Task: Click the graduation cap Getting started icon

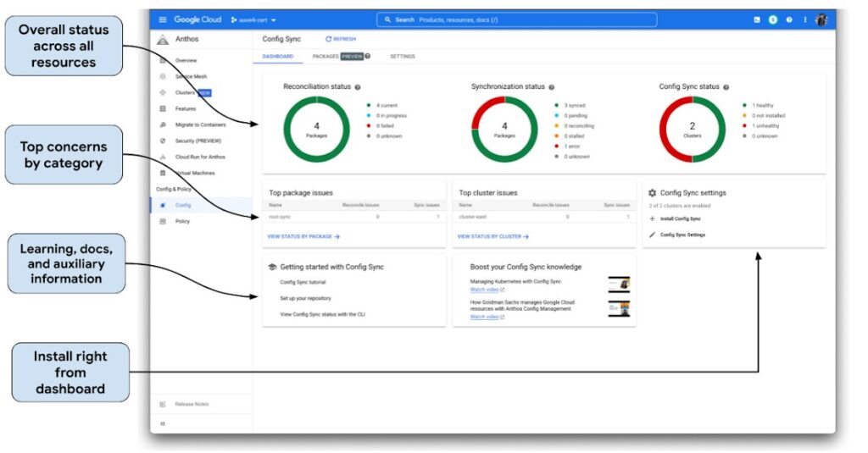Action: [x=272, y=267]
